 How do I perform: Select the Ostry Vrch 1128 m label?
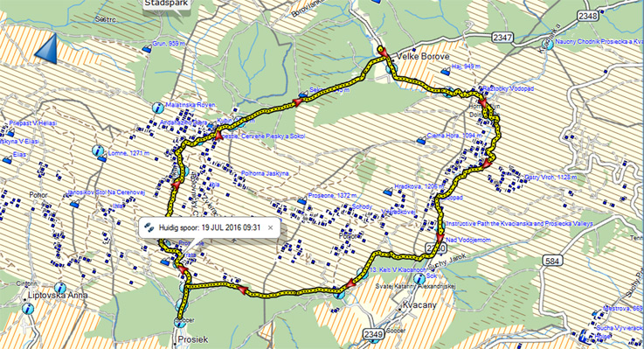551,178
